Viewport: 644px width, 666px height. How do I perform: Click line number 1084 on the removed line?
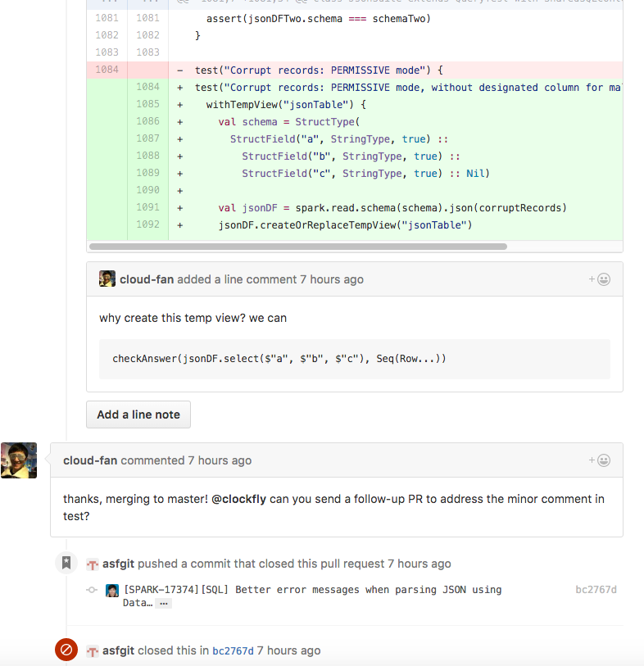107,70
